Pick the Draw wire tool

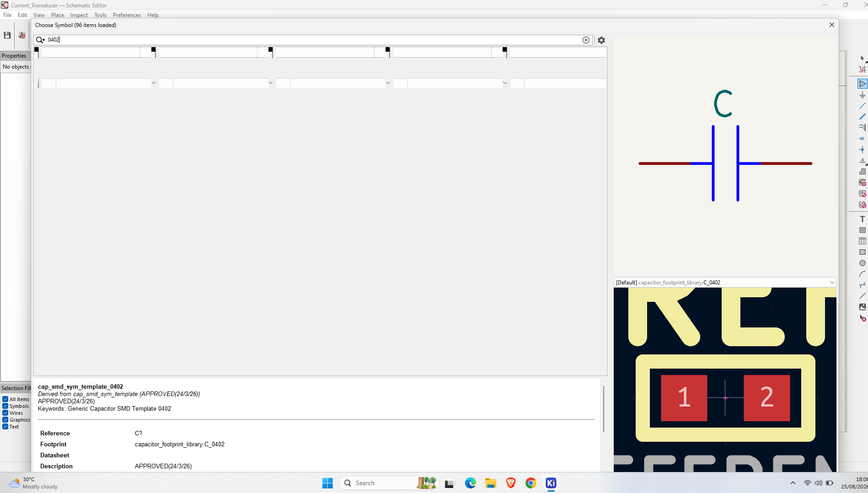(862, 106)
